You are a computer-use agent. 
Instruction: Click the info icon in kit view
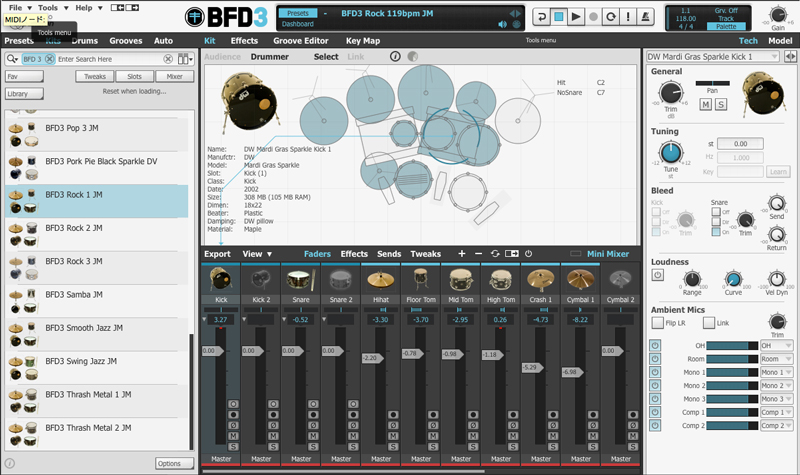coord(395,57)
